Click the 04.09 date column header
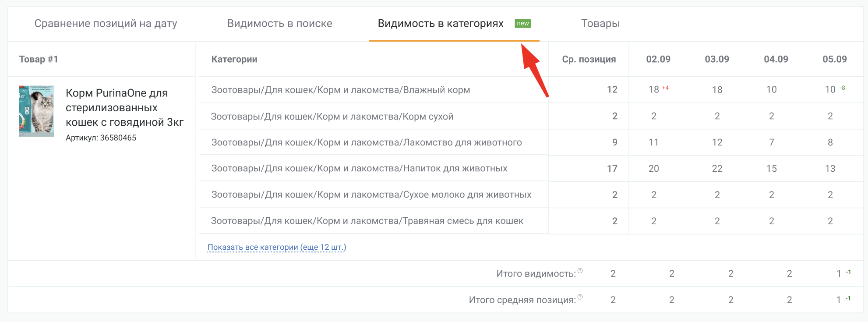This screenshot has width=868, height=322. pyautogui.click(x=776, y=59)
